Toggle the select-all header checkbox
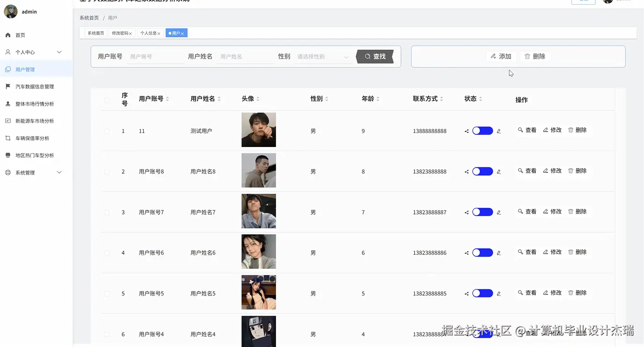The width and height of the screenshot is (644, 347). tap(107, 100)
